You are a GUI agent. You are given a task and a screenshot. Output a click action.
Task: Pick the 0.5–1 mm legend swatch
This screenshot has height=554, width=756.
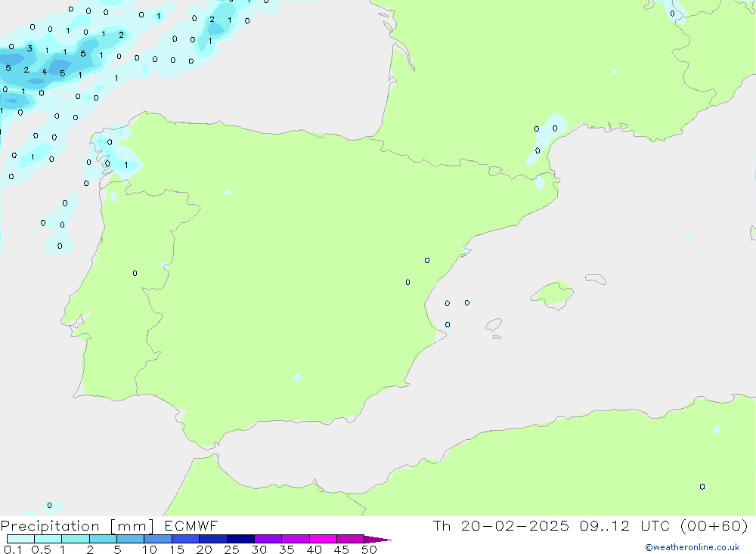click(48, 539)
